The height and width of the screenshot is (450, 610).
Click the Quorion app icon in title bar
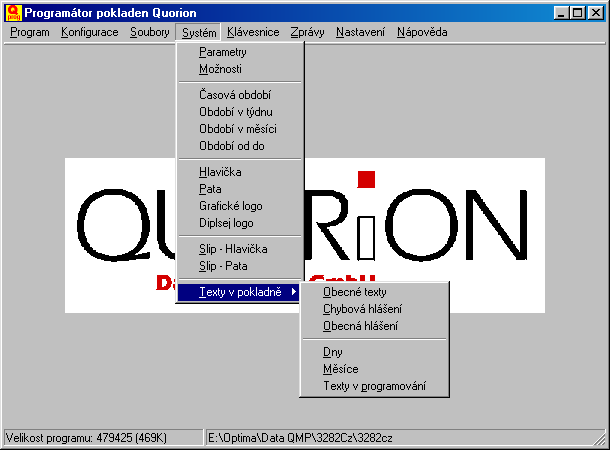coord(14,13)
